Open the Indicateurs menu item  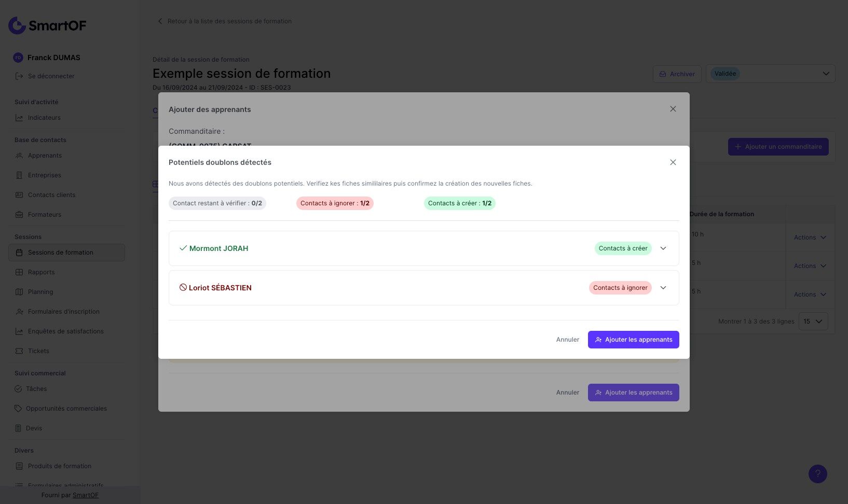click(x=44, y=118)
